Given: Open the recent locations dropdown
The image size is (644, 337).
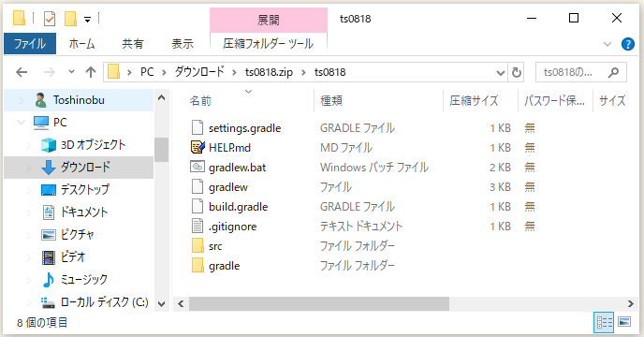Looking at the screenshot, I should click(x=71, y=71).
